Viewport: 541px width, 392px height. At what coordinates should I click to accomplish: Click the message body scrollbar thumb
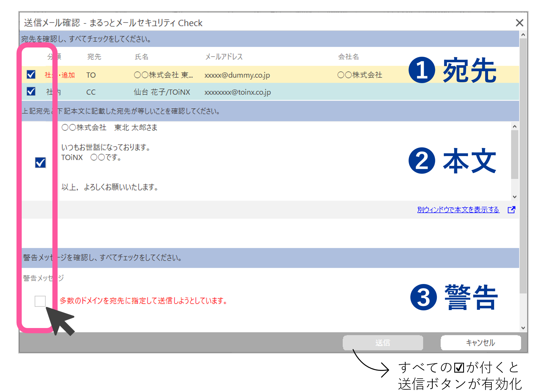click(x=514, y=155)
